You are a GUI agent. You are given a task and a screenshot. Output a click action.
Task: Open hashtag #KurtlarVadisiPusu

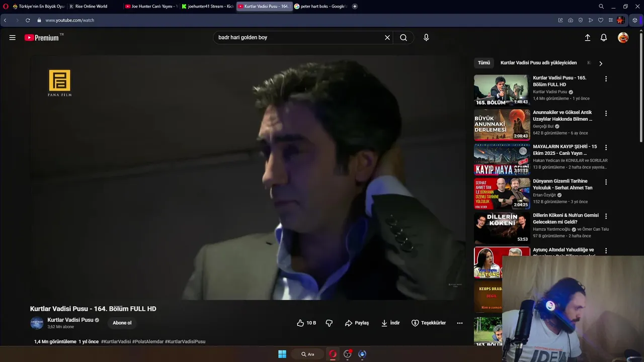coord(185,341)
